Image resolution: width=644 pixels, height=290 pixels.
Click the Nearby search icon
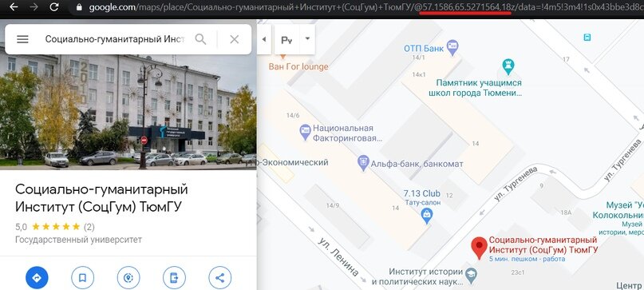[x=128, y=278]
